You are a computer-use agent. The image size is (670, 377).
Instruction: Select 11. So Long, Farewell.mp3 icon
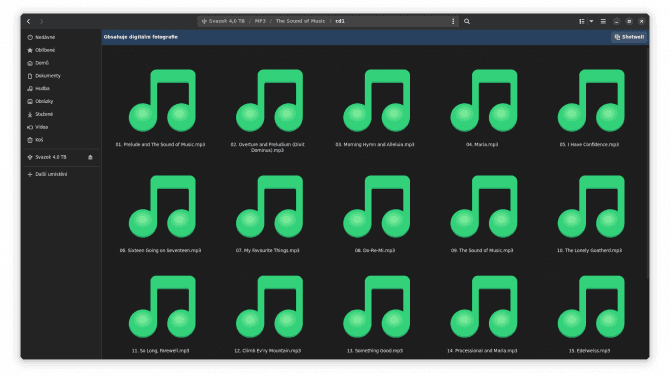point(162,307)
